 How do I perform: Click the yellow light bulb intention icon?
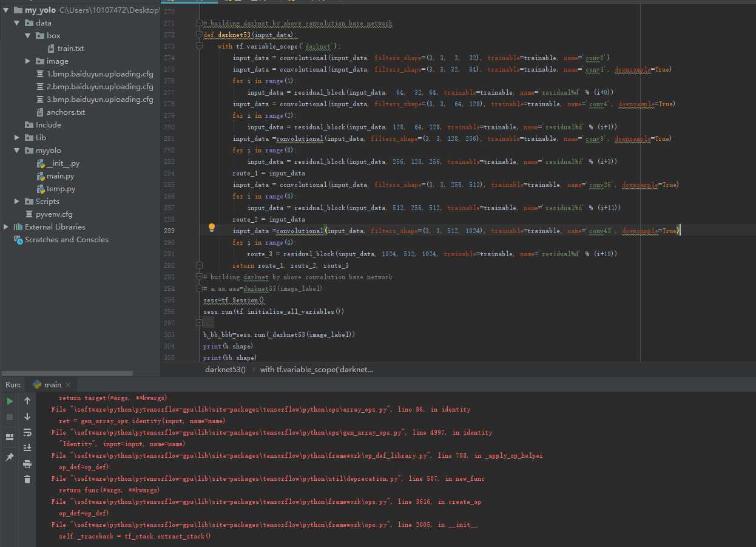[212, 228]
